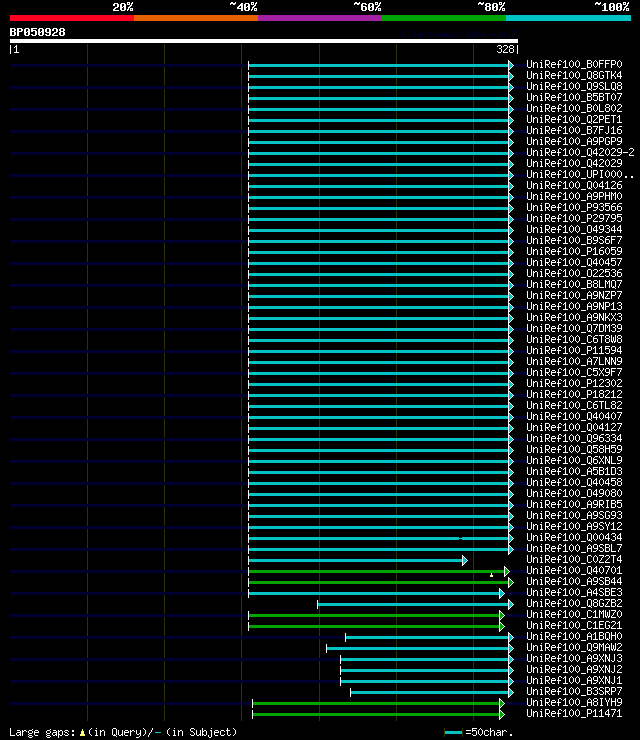The image size is (640, 740).
Task: Select hit label UniRef100_P16059
Action: tap(574, 252)
